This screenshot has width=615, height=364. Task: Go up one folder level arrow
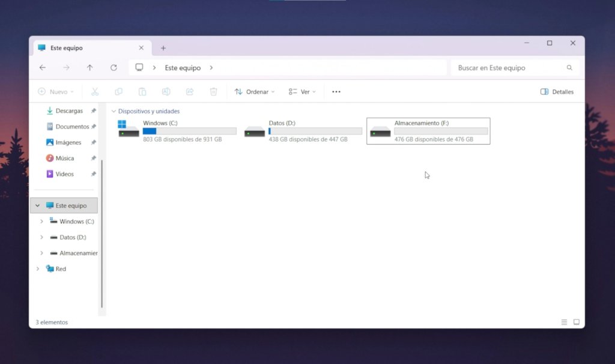coord(89,68)
